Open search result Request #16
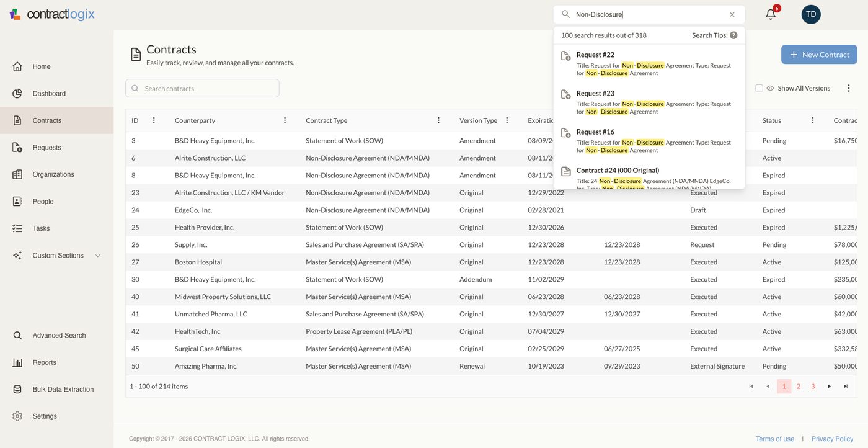This screenshot has width=868, height=448. [649, 140]
